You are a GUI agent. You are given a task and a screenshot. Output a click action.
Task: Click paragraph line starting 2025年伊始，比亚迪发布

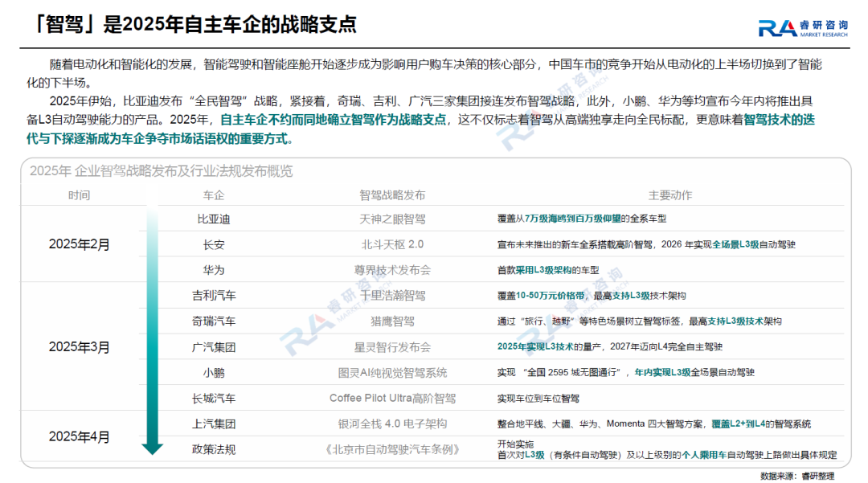click(431, 101)
